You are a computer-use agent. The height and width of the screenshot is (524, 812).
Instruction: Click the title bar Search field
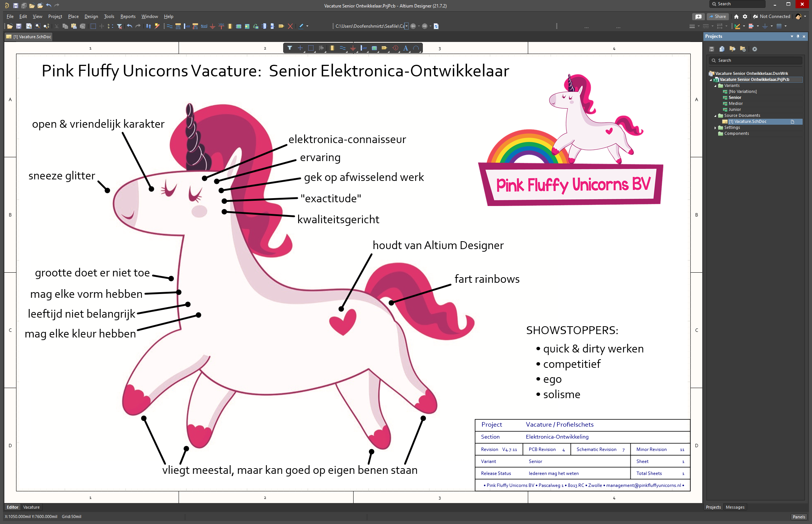click(x=737, y=4)
